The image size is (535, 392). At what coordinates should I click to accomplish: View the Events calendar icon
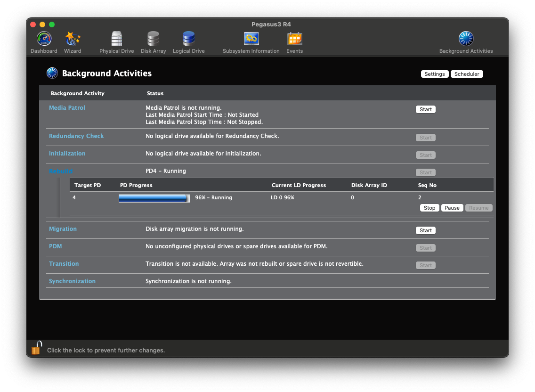[294, 39]
